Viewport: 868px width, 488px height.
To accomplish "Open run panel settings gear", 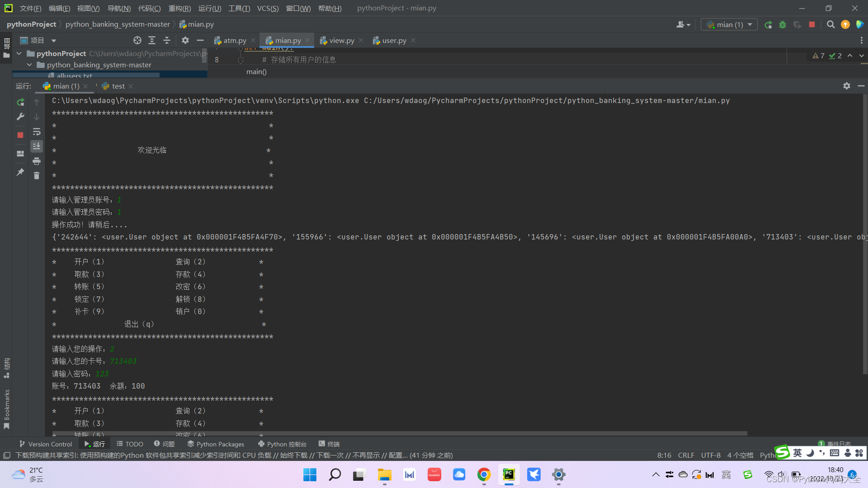I will [x=846, y=86].
